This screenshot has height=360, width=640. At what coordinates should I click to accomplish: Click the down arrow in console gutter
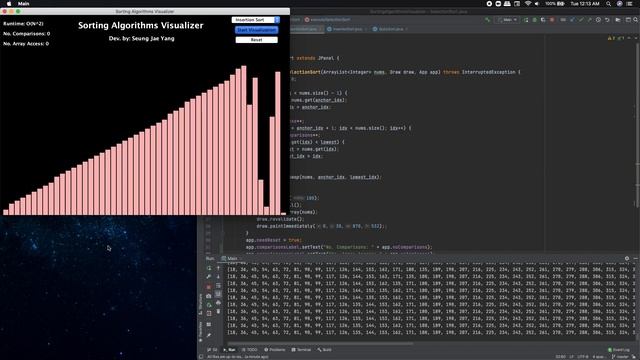(x=218, y=277)
